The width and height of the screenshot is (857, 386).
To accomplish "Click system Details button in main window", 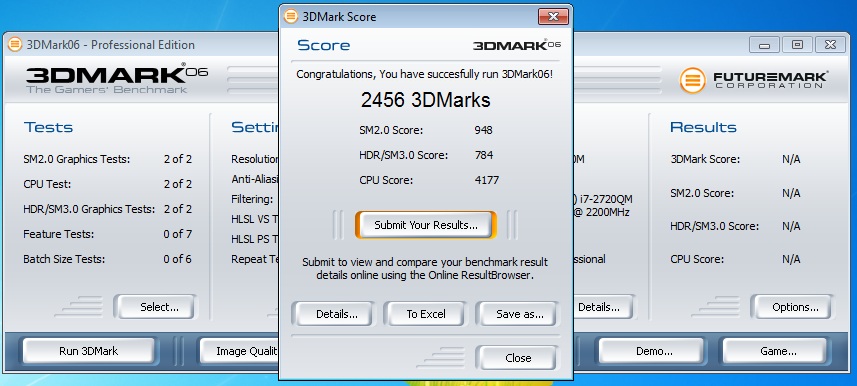I will point(603,307).
